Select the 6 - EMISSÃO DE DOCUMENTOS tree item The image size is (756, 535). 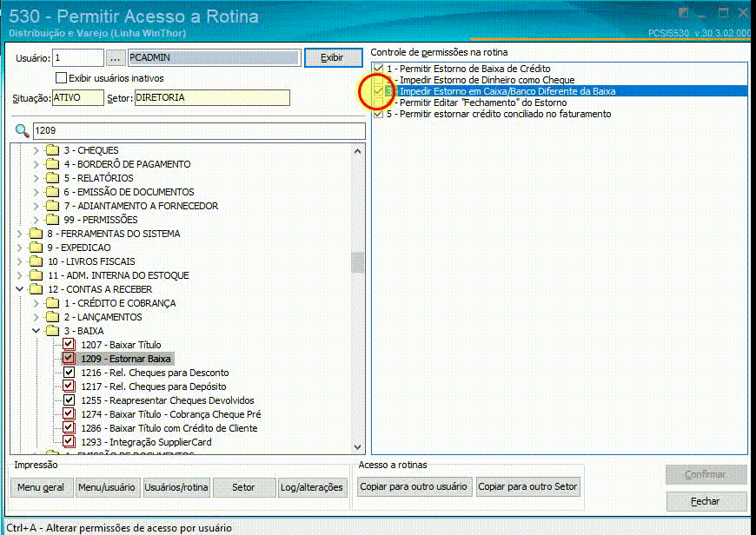pos(129,192)
